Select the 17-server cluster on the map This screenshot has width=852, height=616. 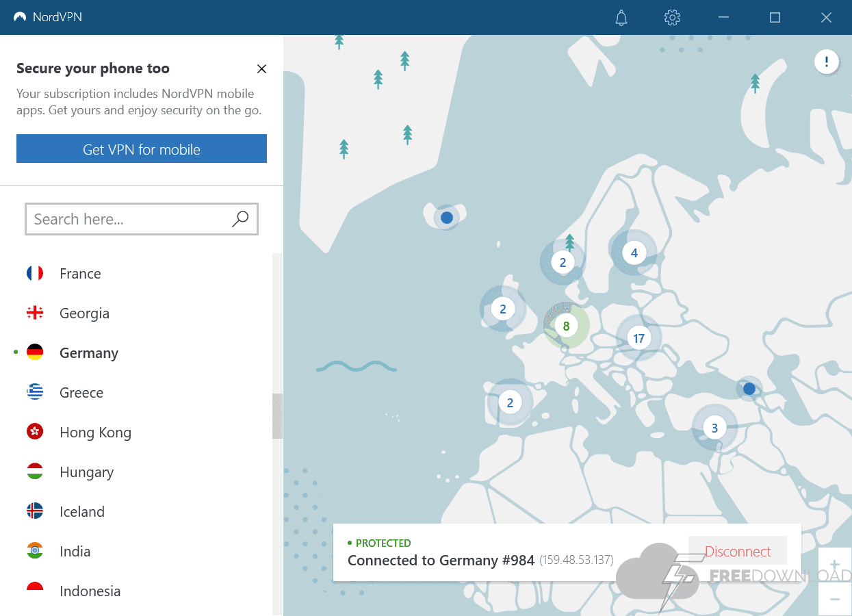click(x=638, y=338)
